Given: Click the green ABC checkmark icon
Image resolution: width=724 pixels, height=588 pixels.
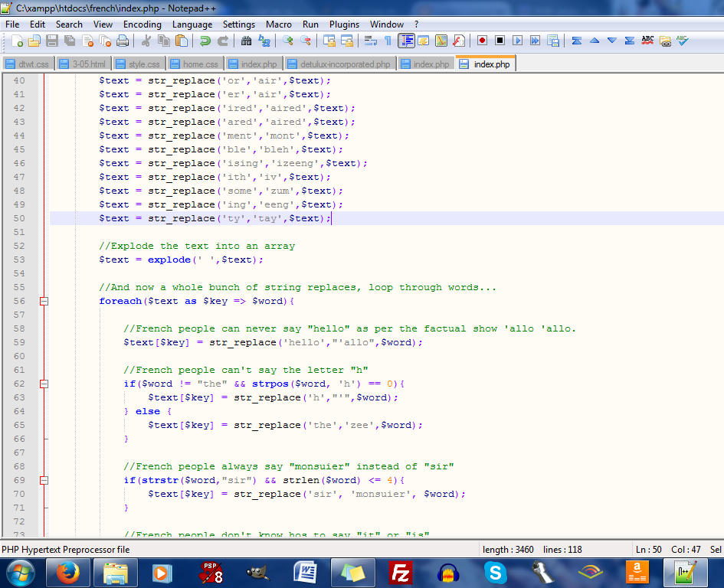Looking at the screenshot, I should coord(683,41).
